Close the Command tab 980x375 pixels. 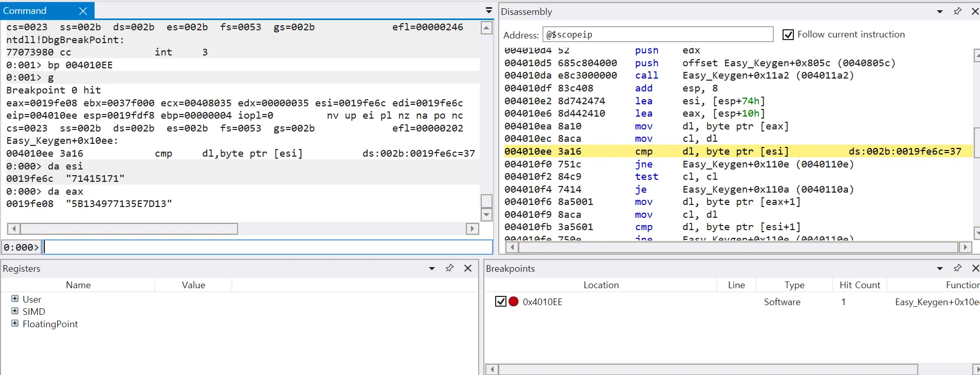(83, 11)
